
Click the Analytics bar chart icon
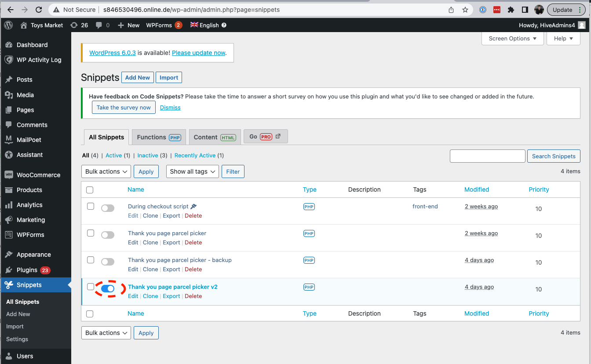pos(8,205)
